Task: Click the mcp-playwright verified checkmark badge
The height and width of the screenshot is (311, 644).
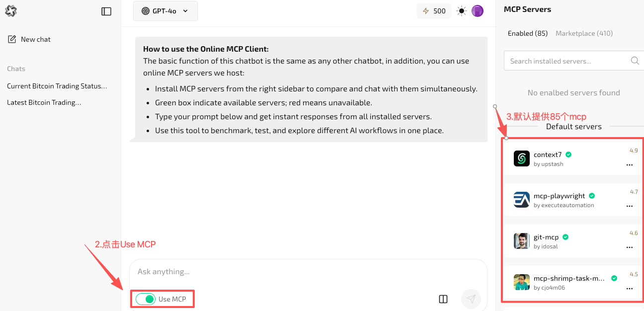Action: 592,196
